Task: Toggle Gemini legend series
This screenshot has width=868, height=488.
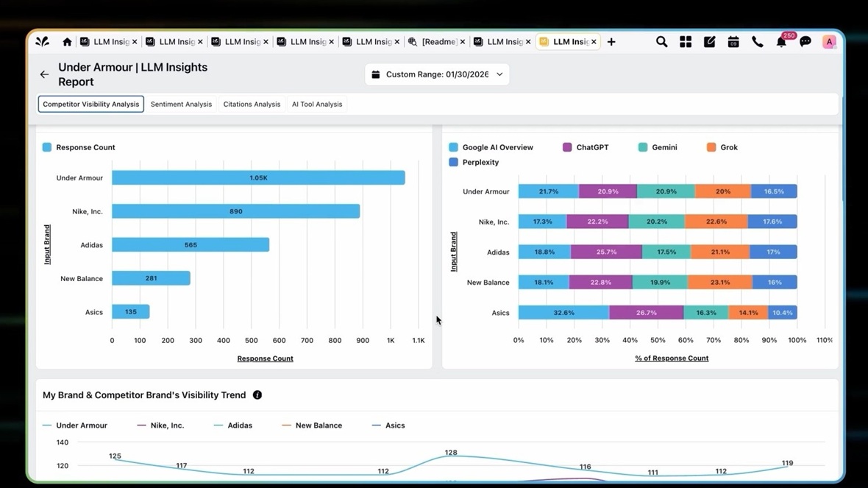Action: pos(658,147)
